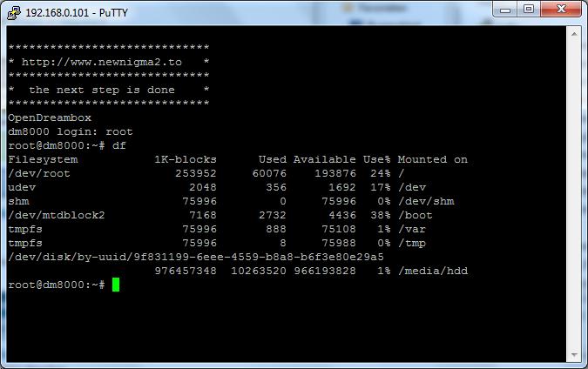Click the value 7168
The width and height of the screenshot is (588, 369).
(203, 215)
